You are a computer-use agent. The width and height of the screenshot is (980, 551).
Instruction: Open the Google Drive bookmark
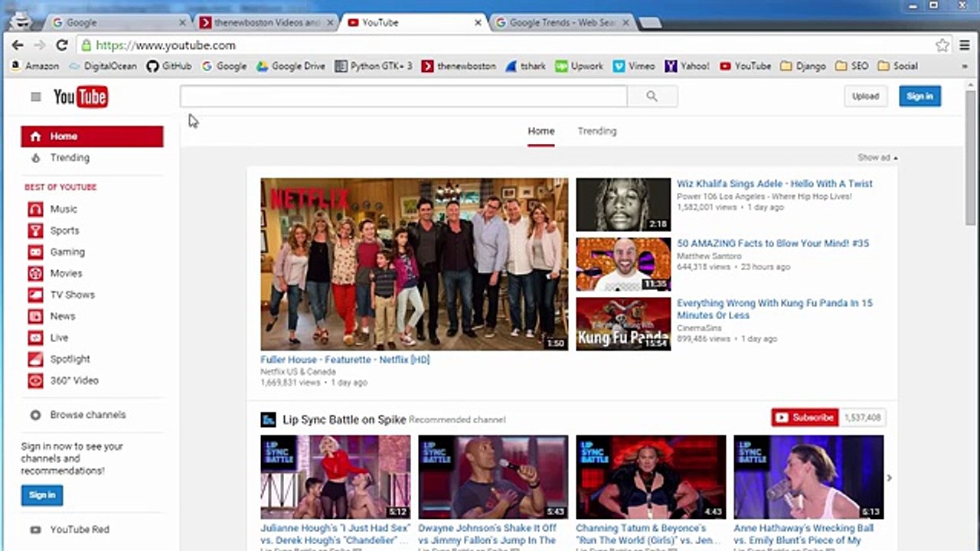tap(291, 67)
